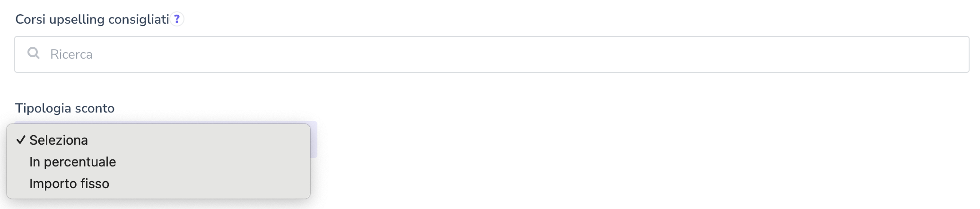Click the checkmark beside Seleziona

(x=20, y=140)
